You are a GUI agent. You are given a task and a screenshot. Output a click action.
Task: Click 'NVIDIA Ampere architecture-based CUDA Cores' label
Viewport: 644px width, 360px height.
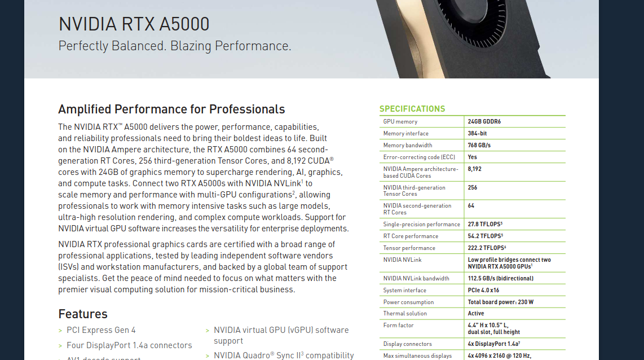421,172
